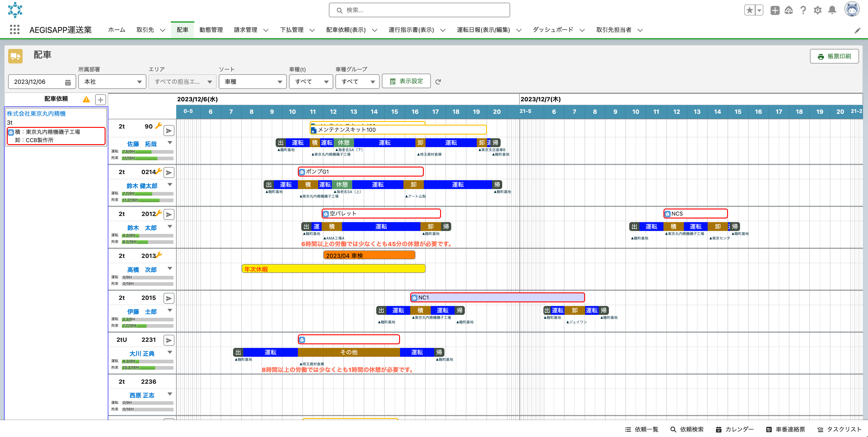Open the 車種グループ dropdown
The image size is (868, 437).
pyautogui.click(x=357, y=82)
